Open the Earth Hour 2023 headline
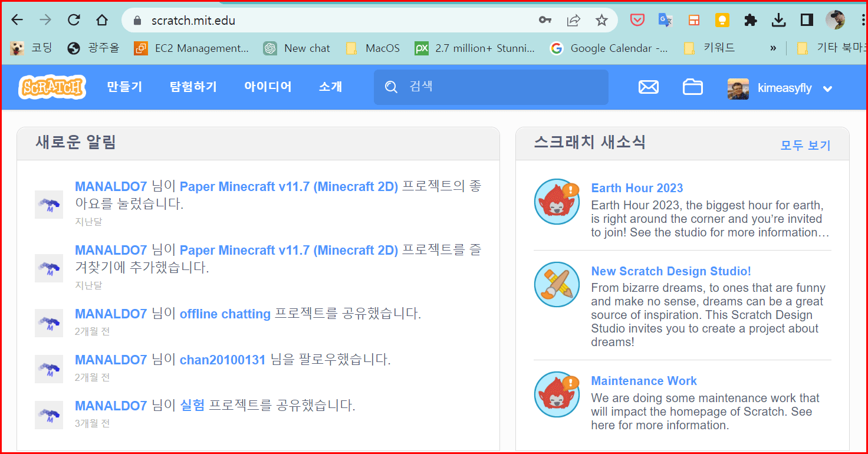This screenshot has height=454, width=868. 637,188
